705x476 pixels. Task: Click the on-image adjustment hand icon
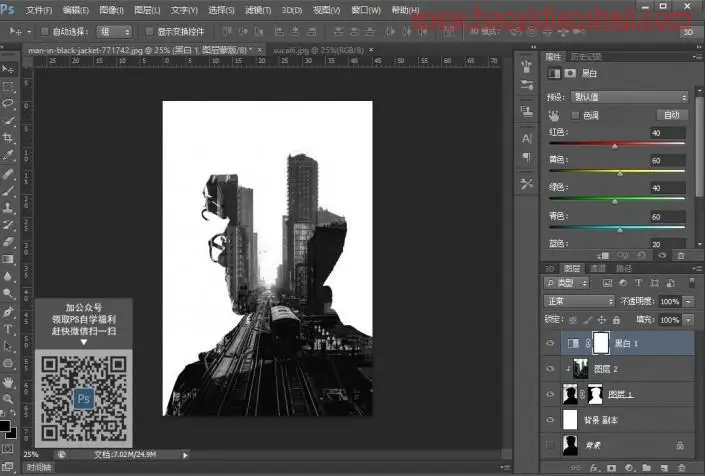coord(554,116)
